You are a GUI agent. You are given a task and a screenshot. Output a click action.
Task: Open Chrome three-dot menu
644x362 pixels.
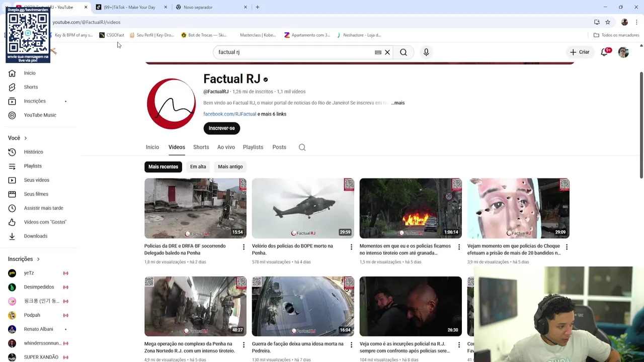[636, 22]
